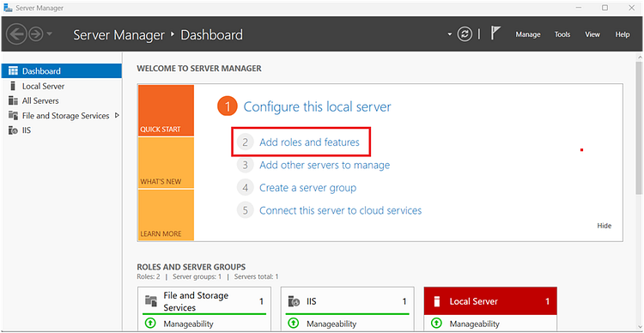The width and height of the screenshot is (644, 333).
Task: Click step 4 number circle
Action: 246,188
